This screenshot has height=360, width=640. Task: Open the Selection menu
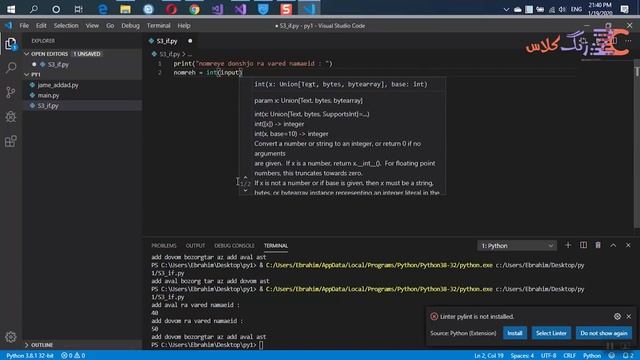[x=66, y=25]
